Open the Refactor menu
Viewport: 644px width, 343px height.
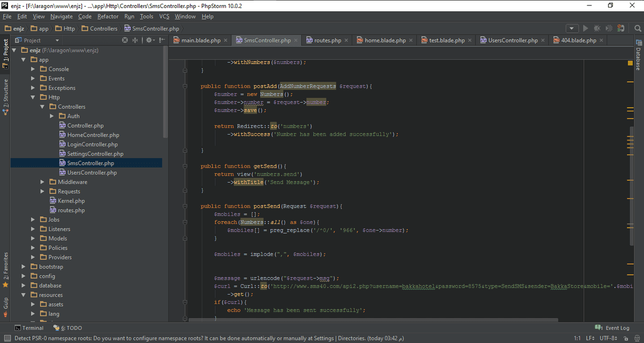(x=108, y=17)
